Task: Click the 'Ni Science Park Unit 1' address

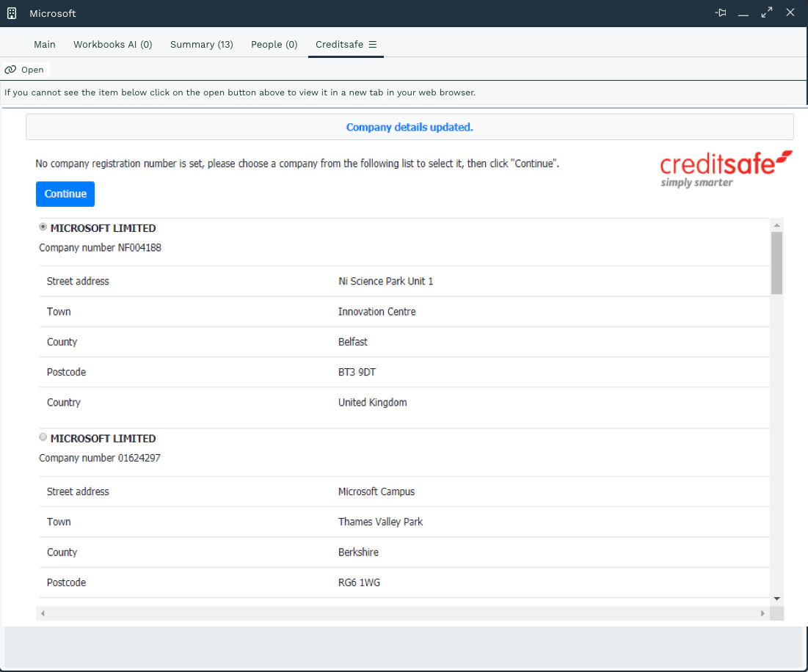Action: (385, 281)
